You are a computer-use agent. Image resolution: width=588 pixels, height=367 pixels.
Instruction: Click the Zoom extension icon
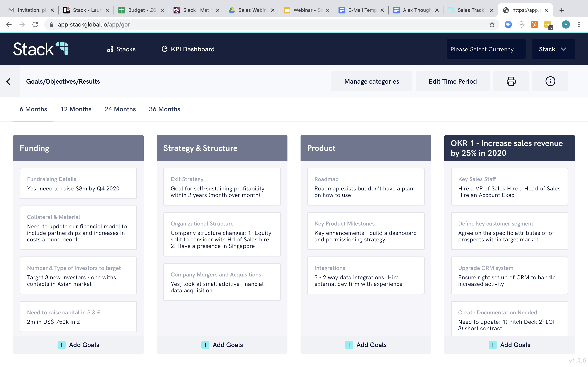pos(508,24)
